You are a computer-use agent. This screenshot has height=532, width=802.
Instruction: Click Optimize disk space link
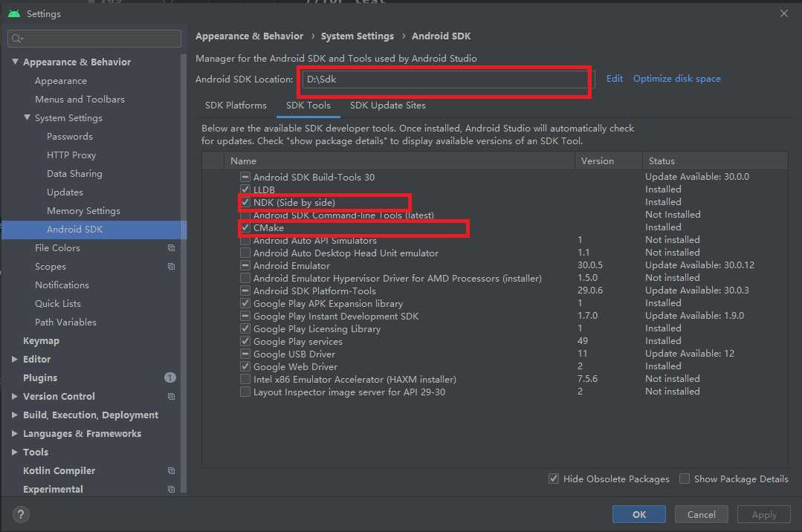pyautogui.click(x=676, y=78)
